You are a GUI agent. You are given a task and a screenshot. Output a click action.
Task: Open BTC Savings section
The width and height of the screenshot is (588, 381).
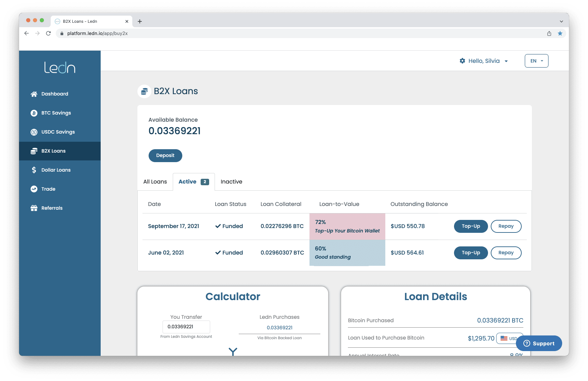point(60,113)
